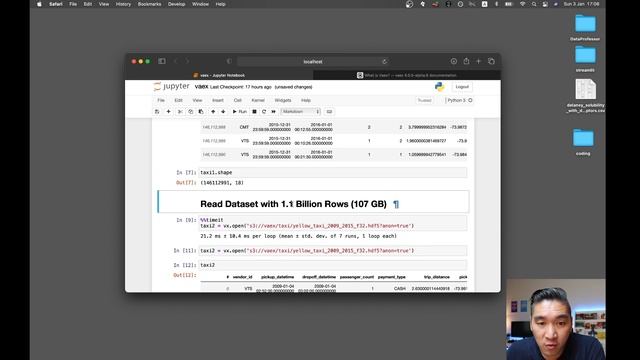Viewport: 640px width, 360px height.
Task: Click the Safari share icon
Action: tap(466, 61)
